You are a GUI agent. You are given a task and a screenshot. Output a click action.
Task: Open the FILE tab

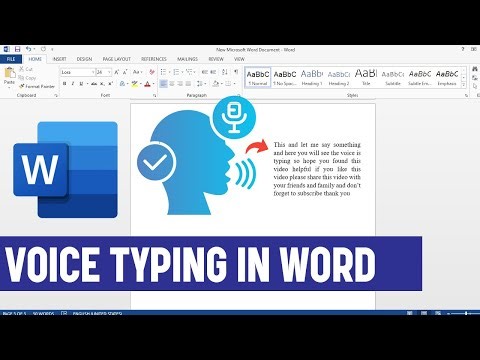click(11, 59)
